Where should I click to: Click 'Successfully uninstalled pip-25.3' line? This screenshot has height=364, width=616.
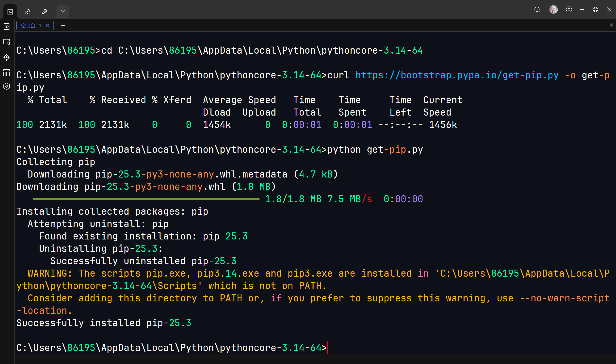tap(143, 261)
